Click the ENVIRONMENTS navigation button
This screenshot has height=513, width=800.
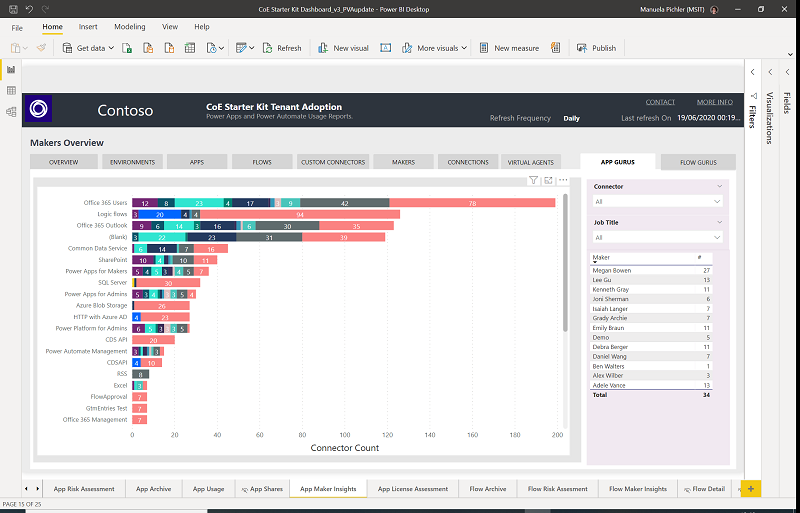pyautogui.click(x=132, y=162)
